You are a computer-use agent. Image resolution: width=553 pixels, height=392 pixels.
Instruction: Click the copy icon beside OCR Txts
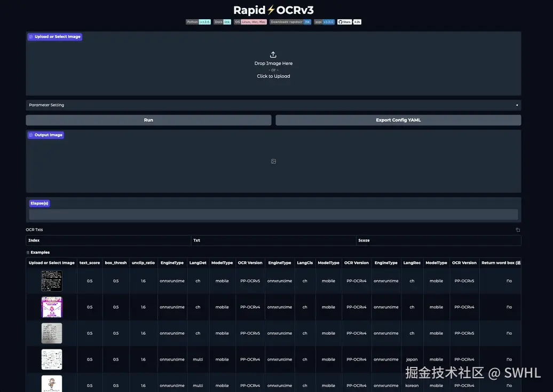pyautogui.click(x=518, y=230)
